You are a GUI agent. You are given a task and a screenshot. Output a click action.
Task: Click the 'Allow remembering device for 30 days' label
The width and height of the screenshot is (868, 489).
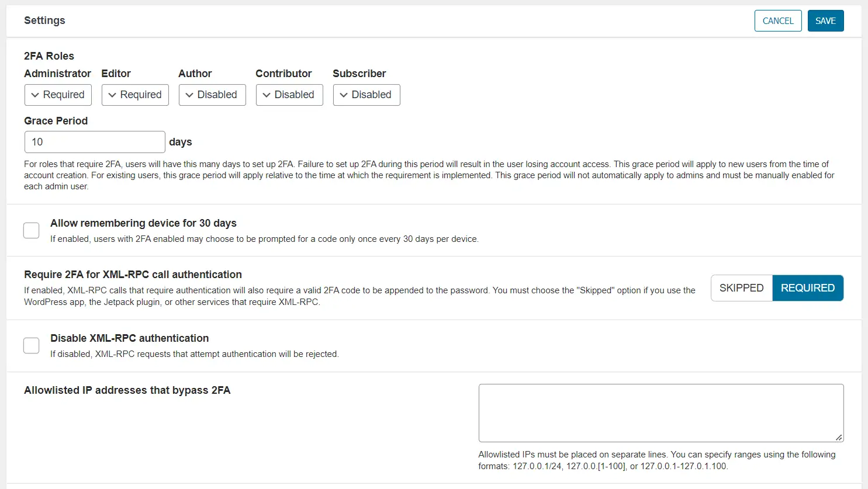143,223
